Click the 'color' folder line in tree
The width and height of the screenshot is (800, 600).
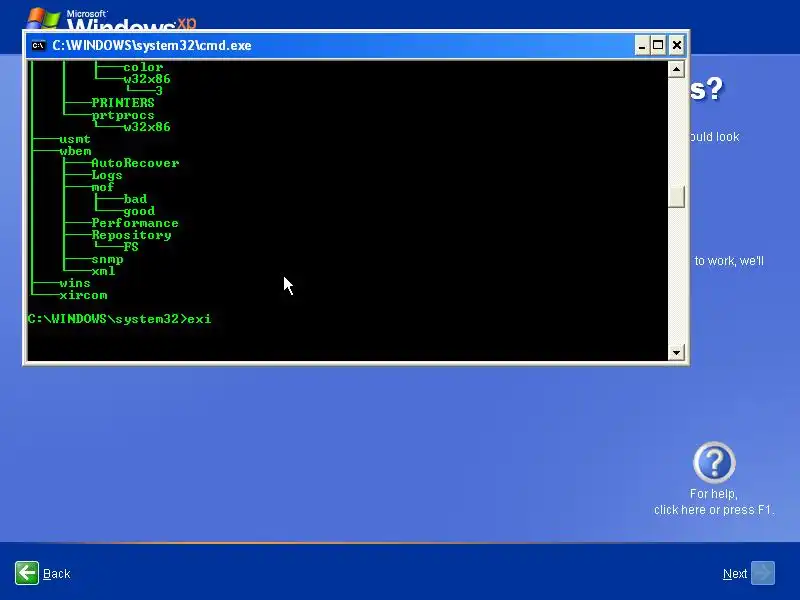point(143,67)
